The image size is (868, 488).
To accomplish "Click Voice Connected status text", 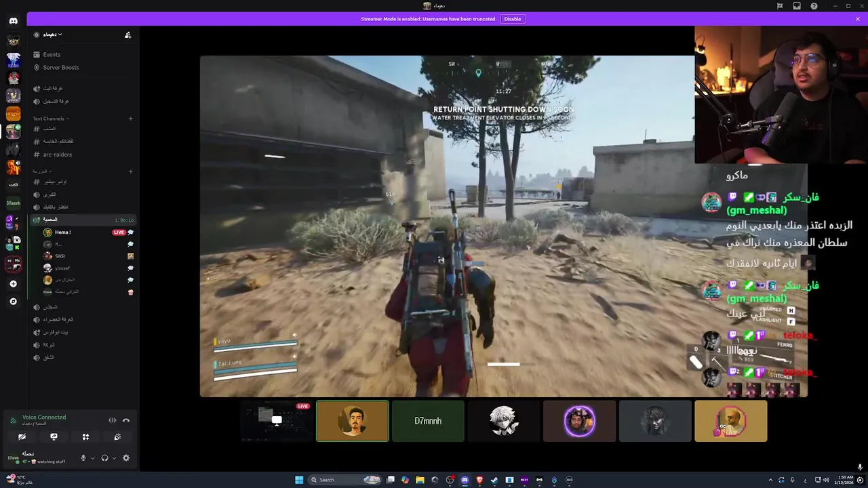I will pos(44,418).
